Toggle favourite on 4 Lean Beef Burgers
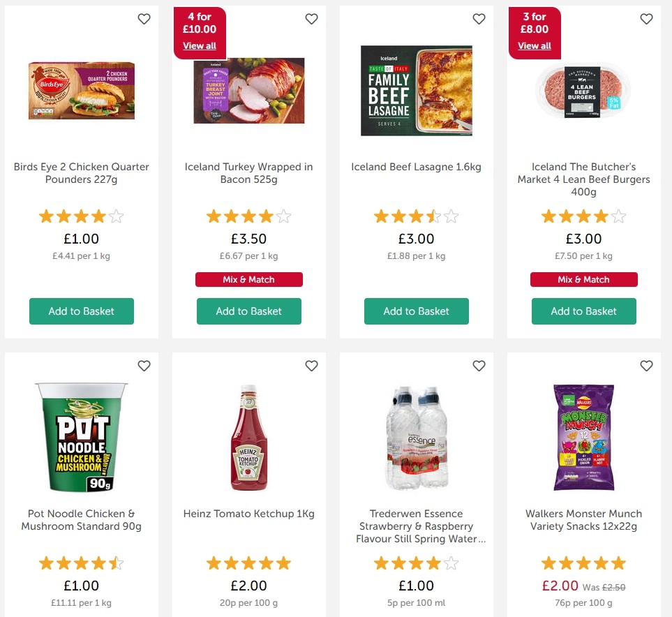Image resolution: width=672 pixels, height=617 pixels. pyautogui.click(x=646, y=19)
